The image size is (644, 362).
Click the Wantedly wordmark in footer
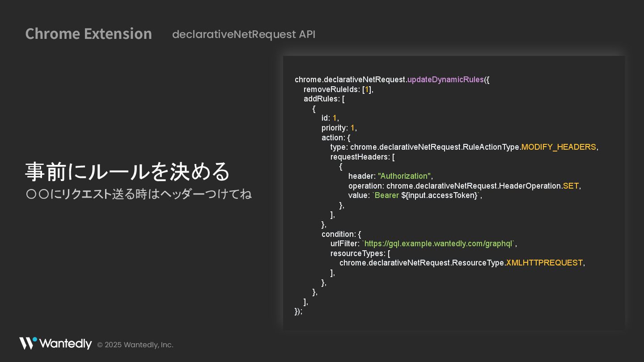(x=65, y=344)
